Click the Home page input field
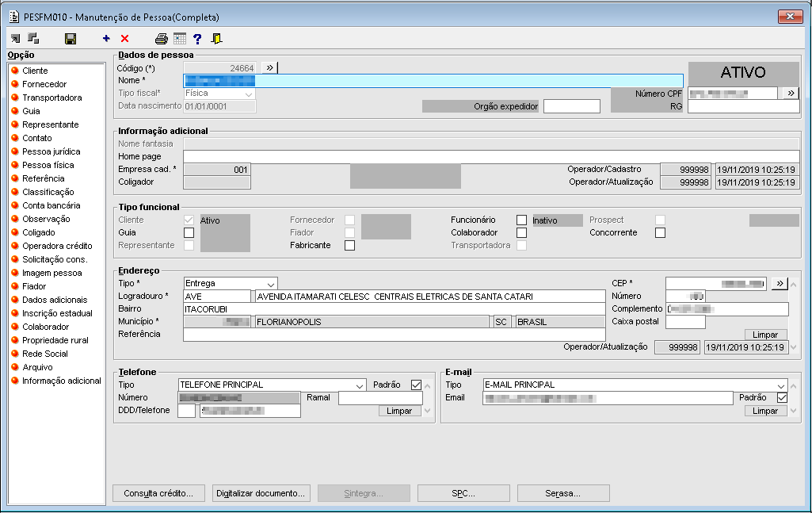This screenshot has height=513, width=812. (491, 157)
